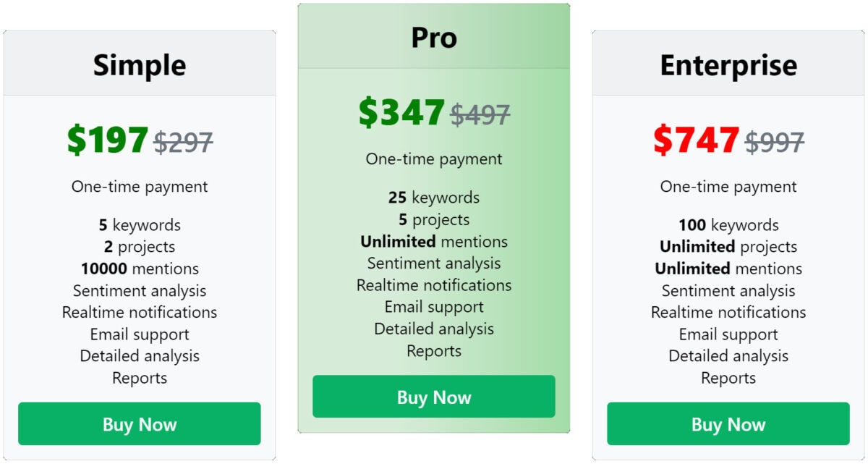Viewport: 868px width, 464px height.
Task: Select the 25 keywords feature line
Action: (434, 197)
